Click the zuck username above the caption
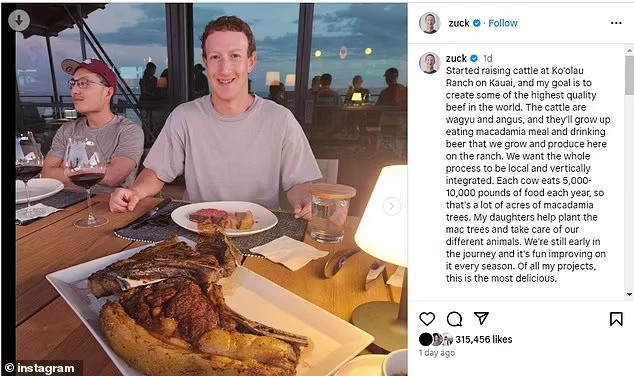634x376 pixels. 456,58
